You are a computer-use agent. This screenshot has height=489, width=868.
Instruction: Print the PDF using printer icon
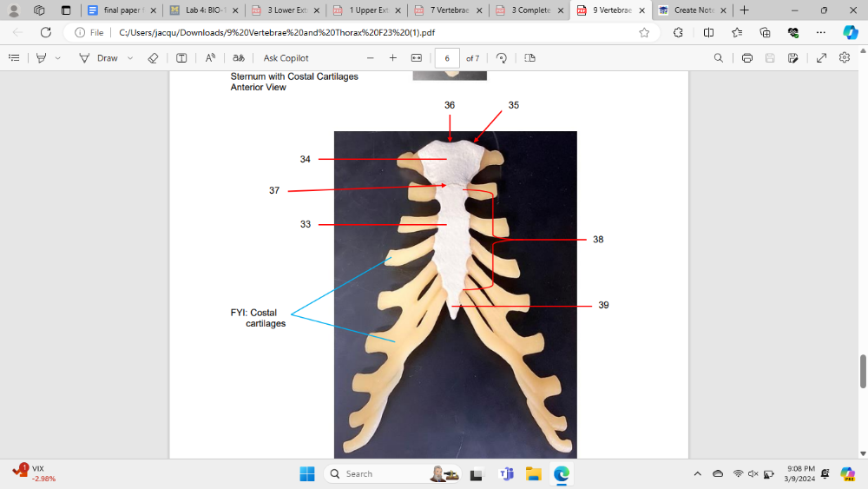coord(746,58)
